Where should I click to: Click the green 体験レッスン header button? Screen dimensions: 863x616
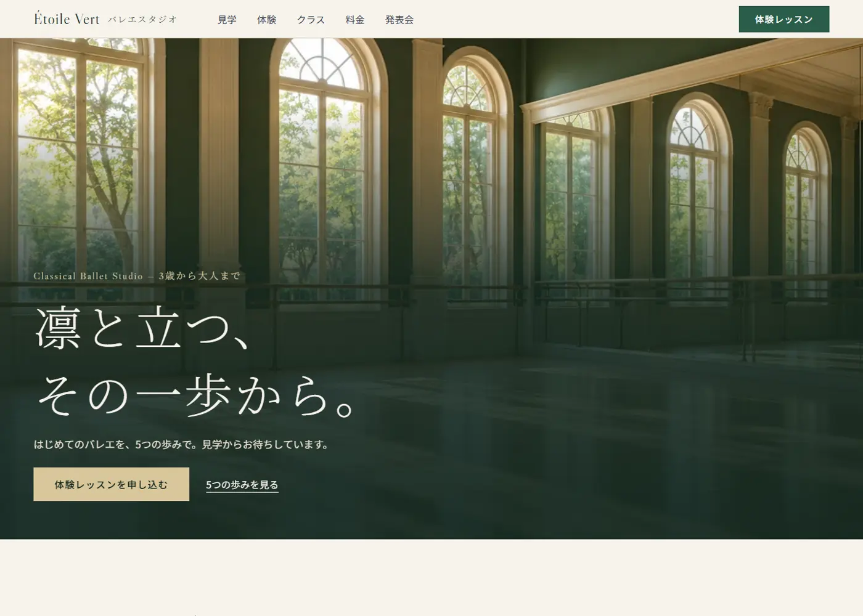coord(784,19)
